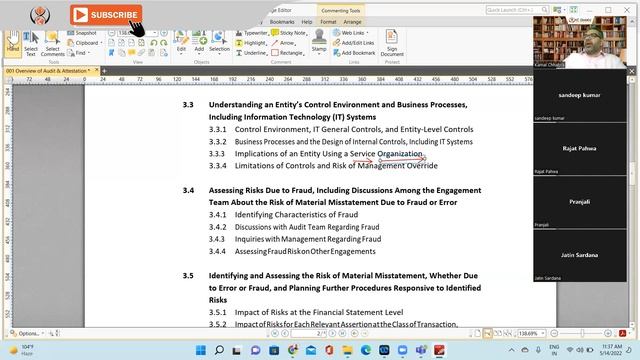Open the Options menu in status bar
This screenshot has height=360, width=640.
[26, 333]
